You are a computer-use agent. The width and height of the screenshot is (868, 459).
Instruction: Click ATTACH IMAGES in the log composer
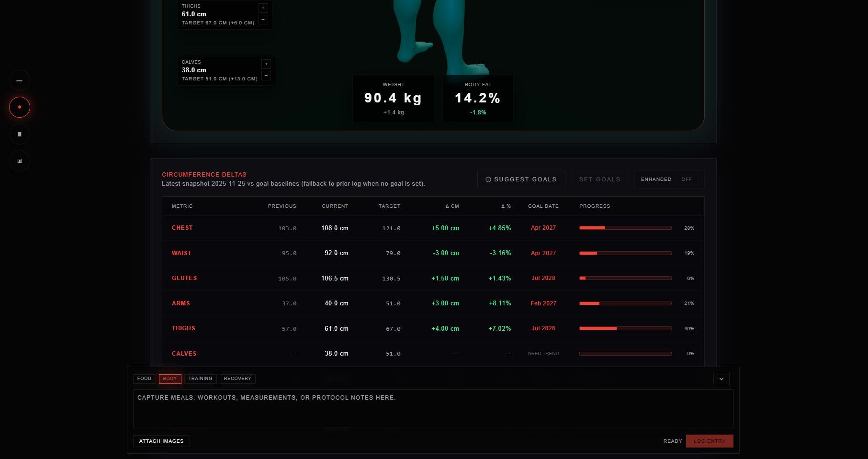(161, 441)
